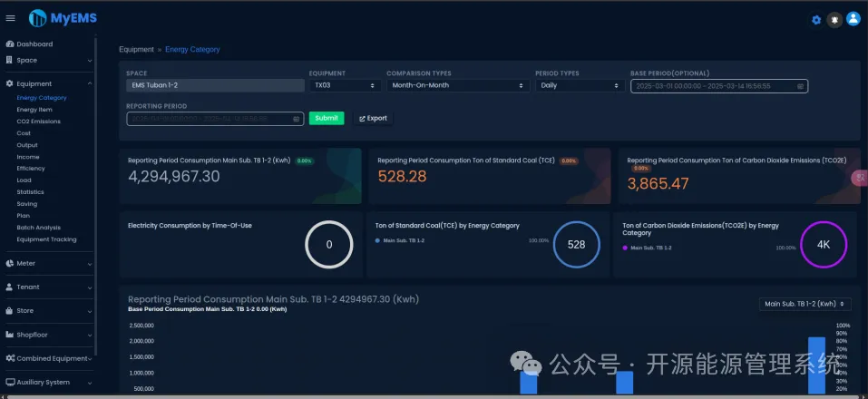Open the Equipment TX03 dropdown

pos(345,86)
